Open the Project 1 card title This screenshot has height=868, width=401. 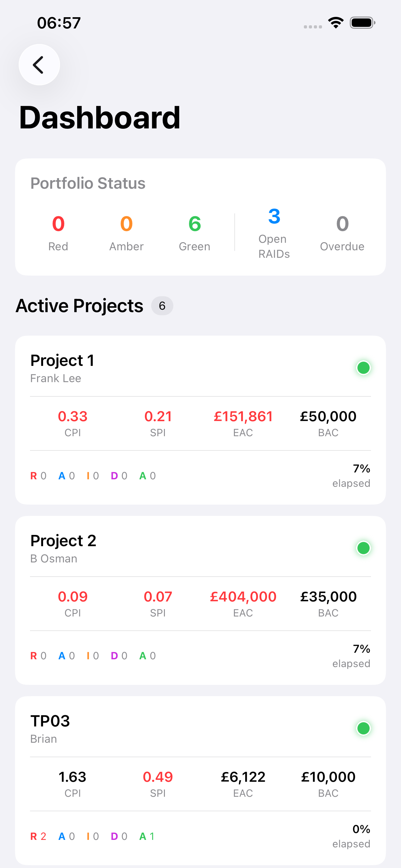[62, 360]
